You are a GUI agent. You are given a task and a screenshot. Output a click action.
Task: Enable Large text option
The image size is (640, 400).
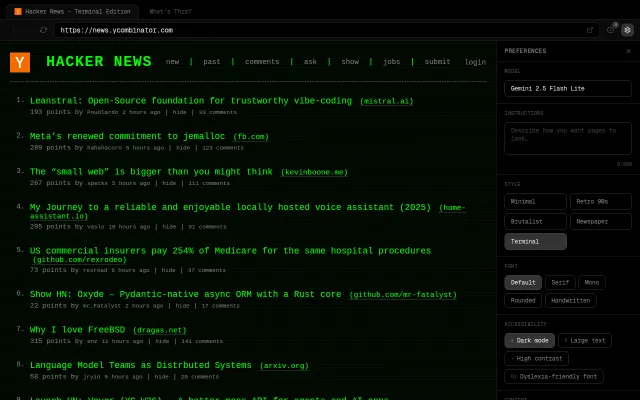click(x=584, y=340)
